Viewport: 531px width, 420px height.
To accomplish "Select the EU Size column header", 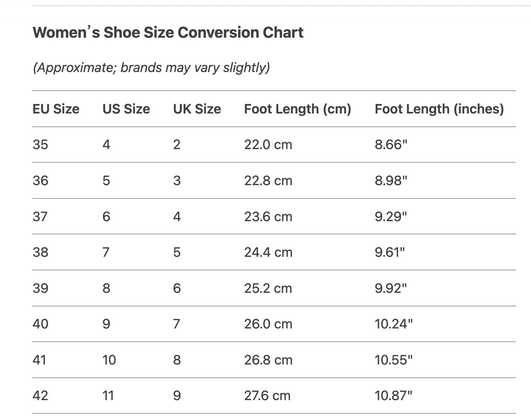I will [56, 109].
